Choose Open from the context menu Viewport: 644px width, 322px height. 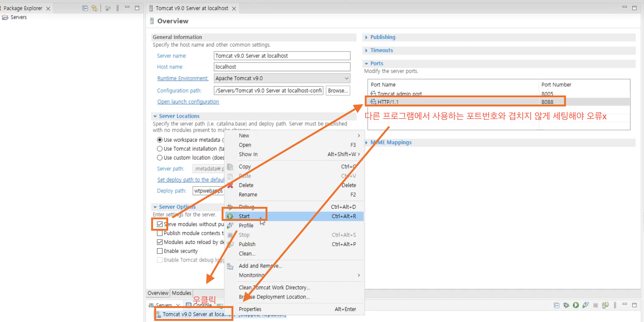294,145
